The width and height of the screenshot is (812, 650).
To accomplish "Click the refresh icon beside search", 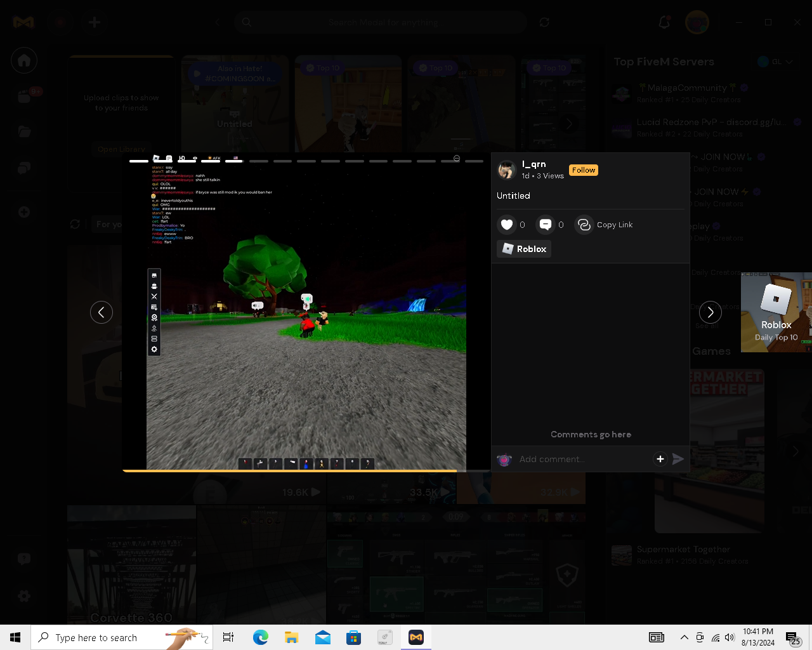I will click(x=544, y=22).
